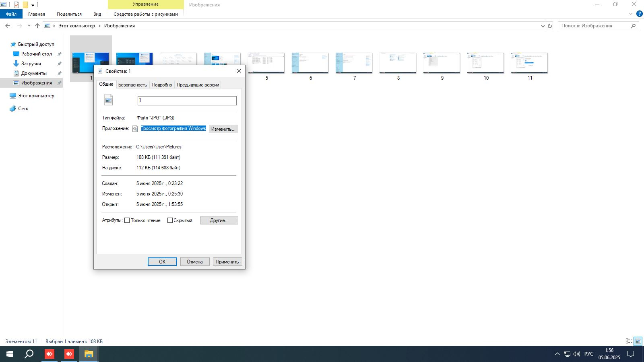The width and height of the screenshot is (644, 362).
Task: Click the Изменить... button
Action: 223,129
